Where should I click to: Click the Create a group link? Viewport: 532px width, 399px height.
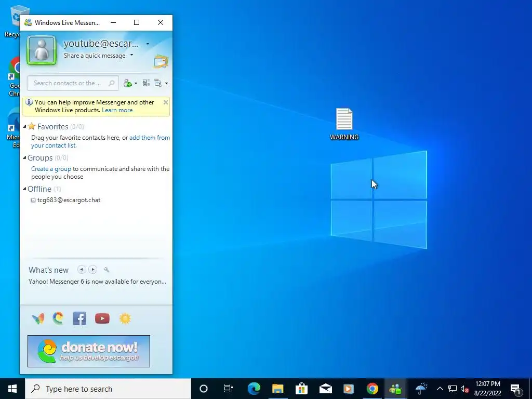(51, 169)
